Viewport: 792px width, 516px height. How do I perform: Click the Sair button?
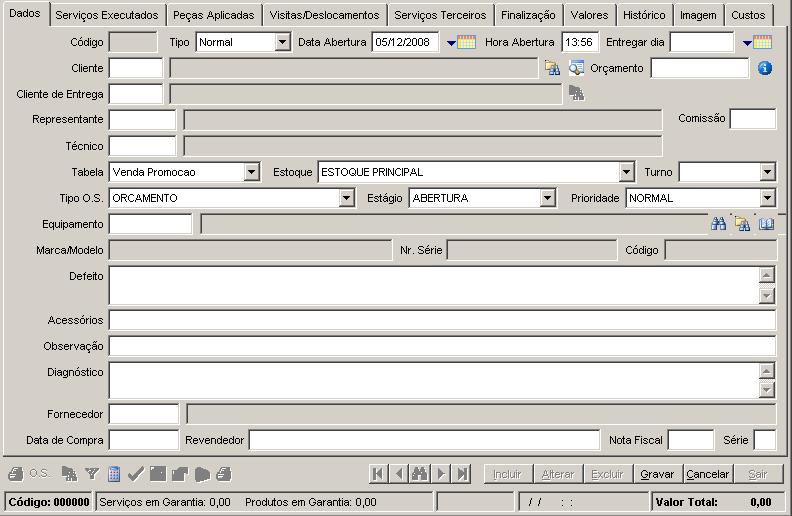pyautogui.click(x=757, y=474)
